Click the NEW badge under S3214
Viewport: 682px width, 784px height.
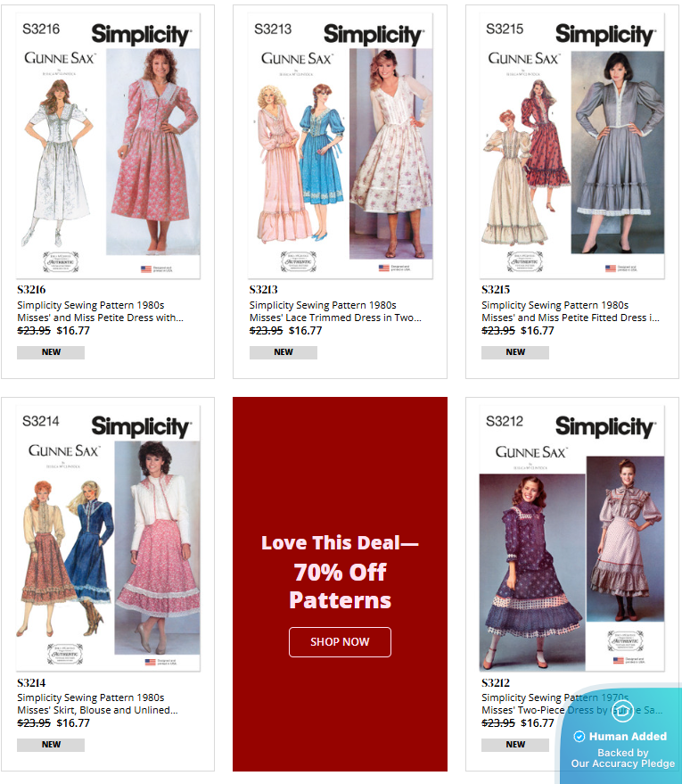[51, 745]
